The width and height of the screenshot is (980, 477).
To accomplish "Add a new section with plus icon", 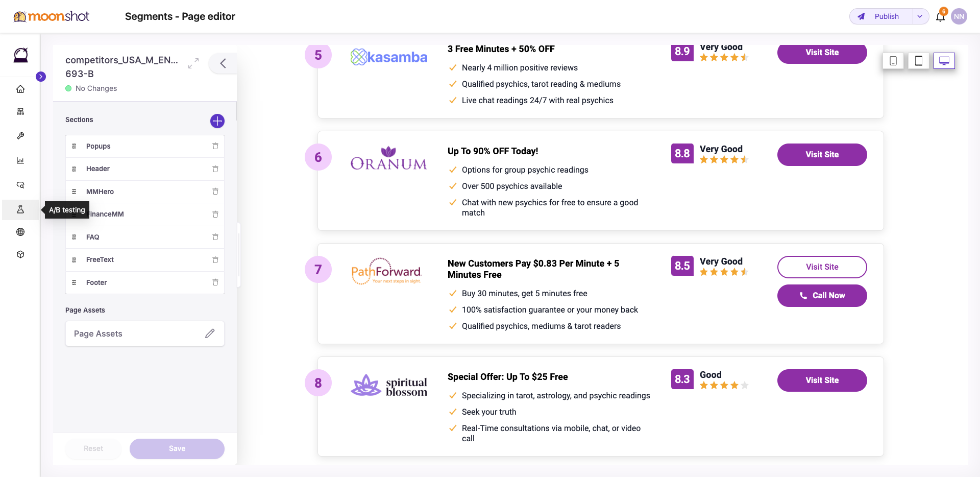I will pos(217,121).
